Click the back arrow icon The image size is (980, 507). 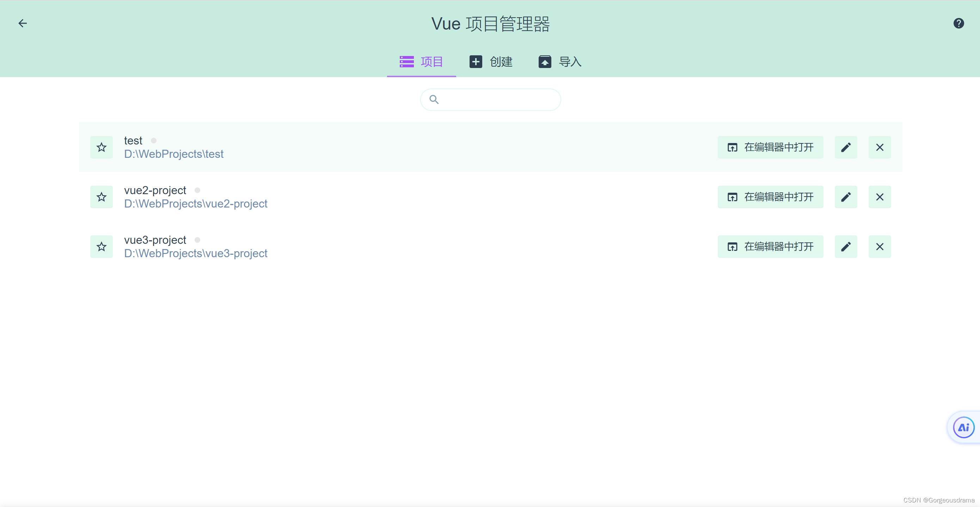[23, 24]
